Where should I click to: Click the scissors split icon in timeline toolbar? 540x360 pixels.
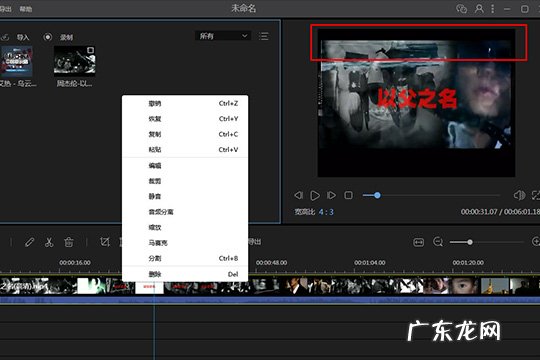pyautogui.click(x=49, y=242)
